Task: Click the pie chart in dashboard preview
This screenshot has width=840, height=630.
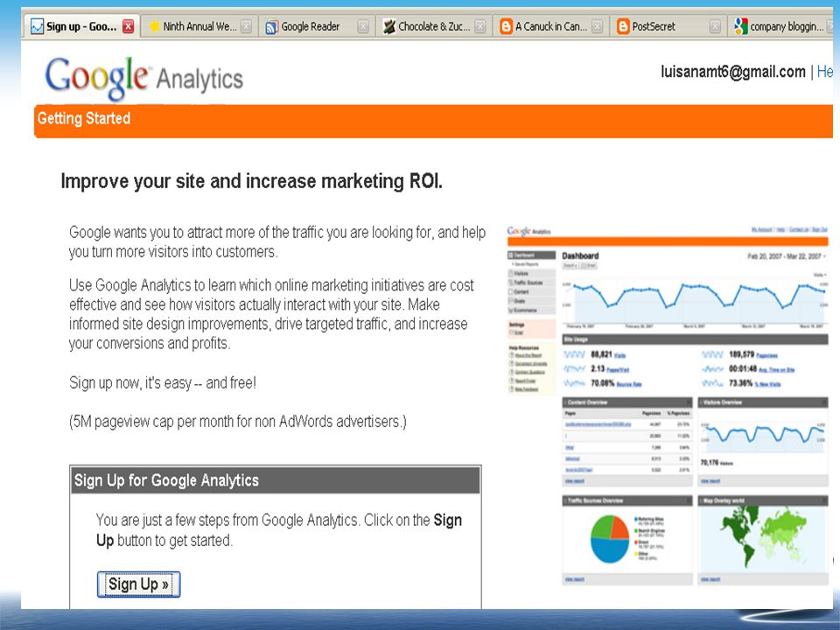Action: (610, 540)
